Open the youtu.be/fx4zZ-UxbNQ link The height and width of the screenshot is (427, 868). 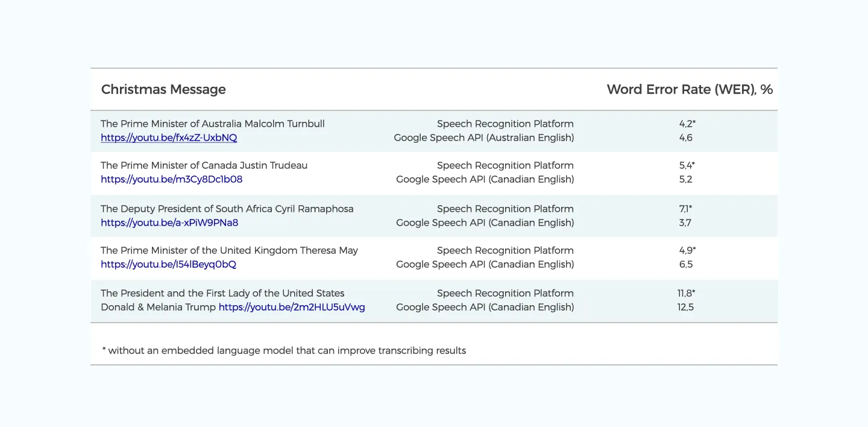click(169, 138)
